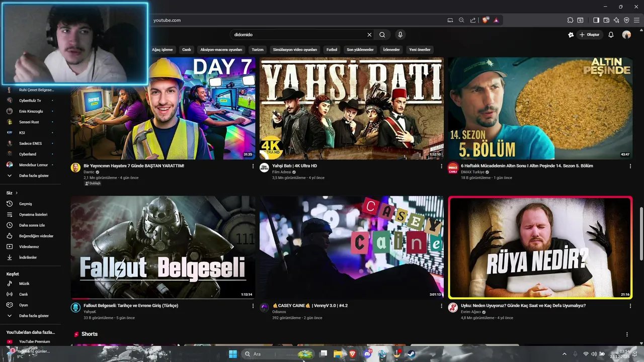Image resolution: width=644 pixels, height=362 pixels.
Task: Open options menu for Fallout Belgeseli video
Action: click(253, 306)
